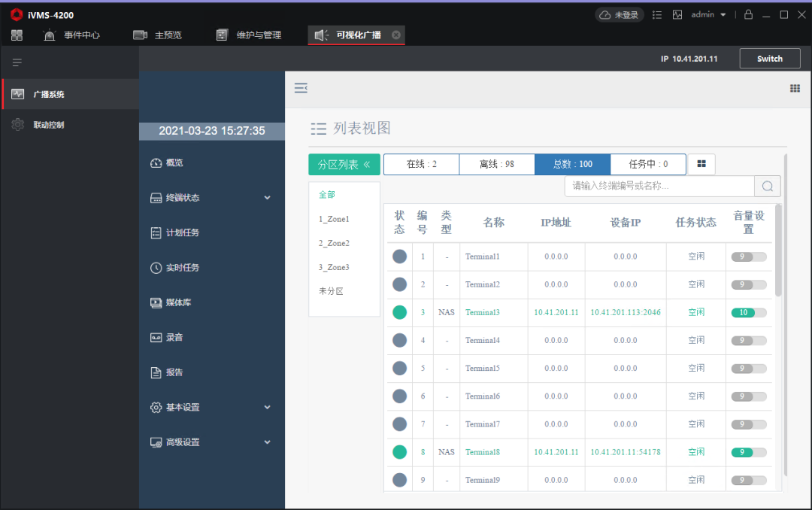Open the apps grid icon top right
Screen dimensions: 812x510
pos(795,88)
